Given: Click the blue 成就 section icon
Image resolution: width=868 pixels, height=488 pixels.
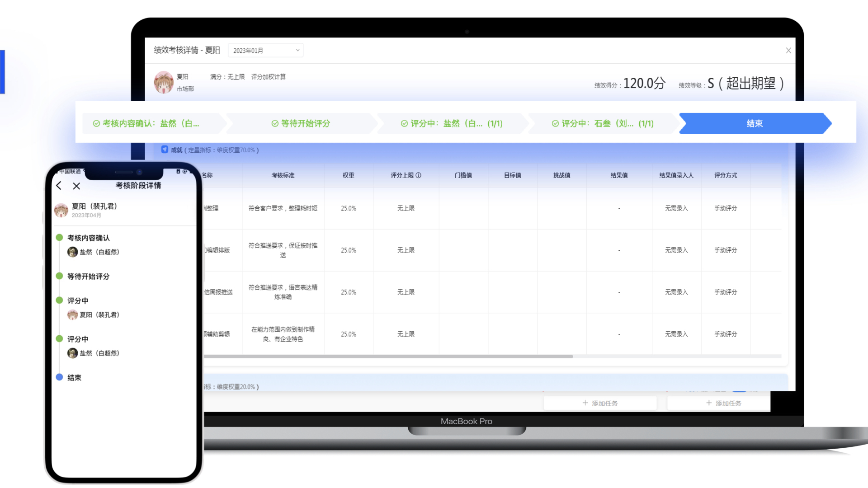Looking at the screenshot, I should [165, 150].
